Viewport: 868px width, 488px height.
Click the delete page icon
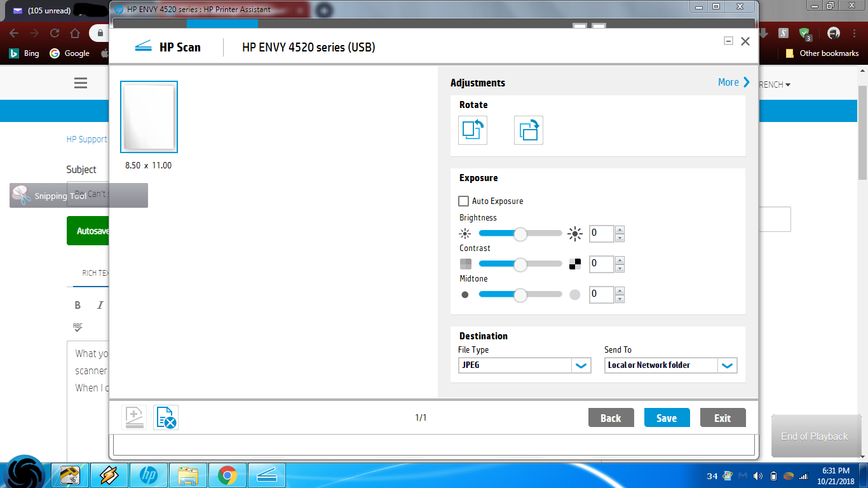tap(166, 417)
